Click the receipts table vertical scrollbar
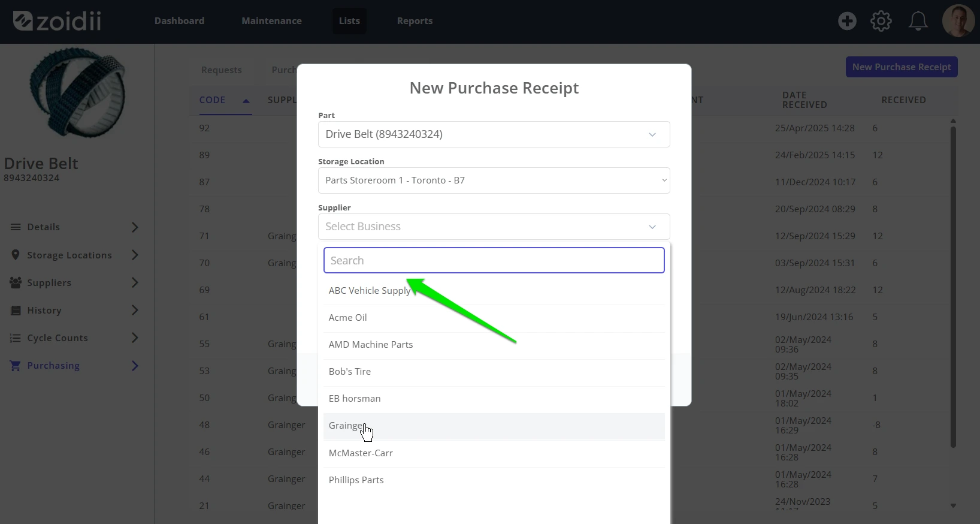 tap(953, 287)
